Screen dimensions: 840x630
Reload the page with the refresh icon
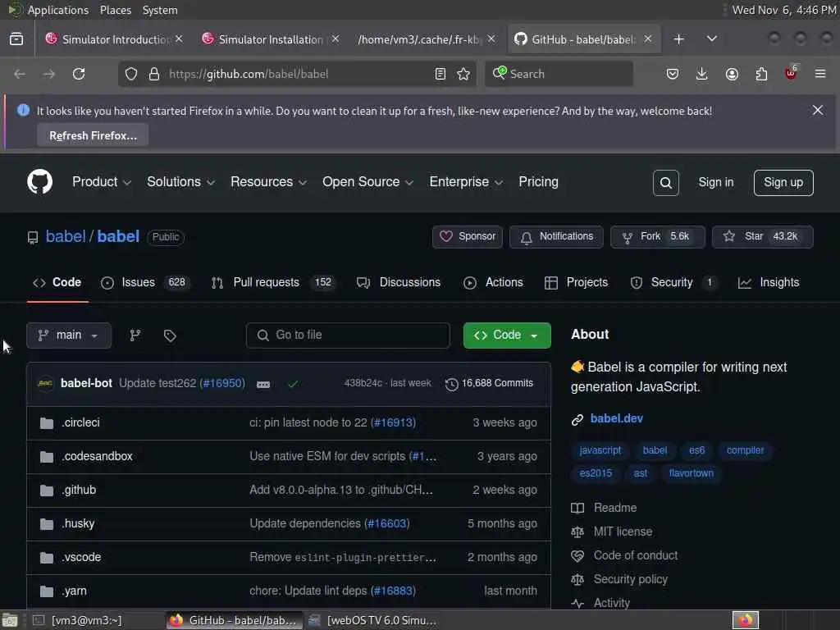point(79,74)
